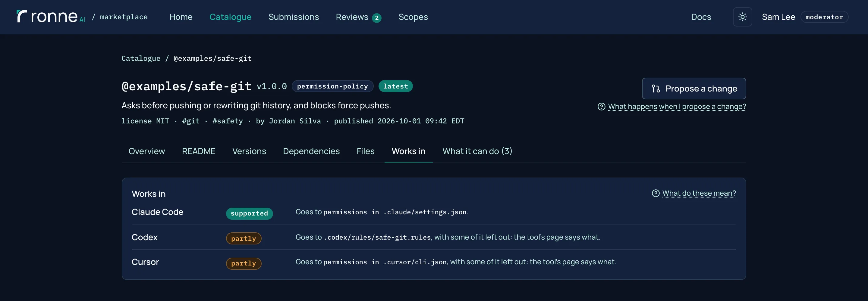Click the marketplace label in header
Screen dimensions: 868x301
pos(124,17)
